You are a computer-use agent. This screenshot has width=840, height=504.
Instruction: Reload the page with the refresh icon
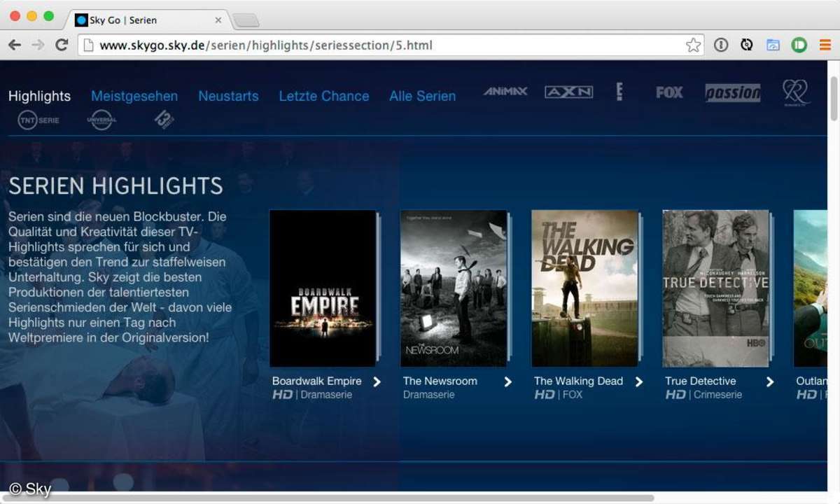tap(62, 45)
